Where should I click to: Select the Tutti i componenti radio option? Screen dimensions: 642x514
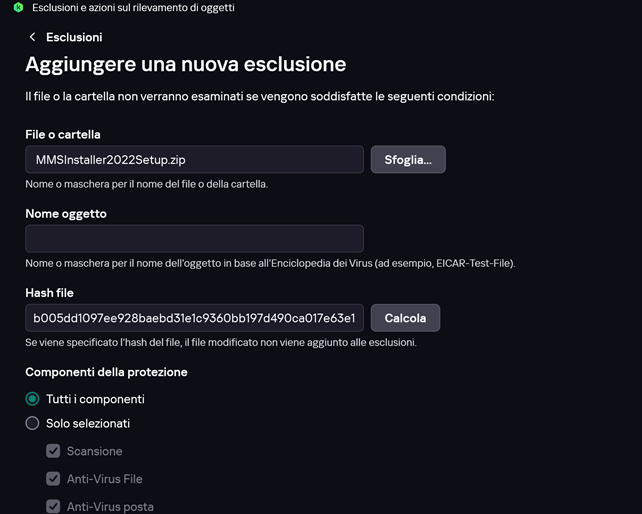[32, 399]
